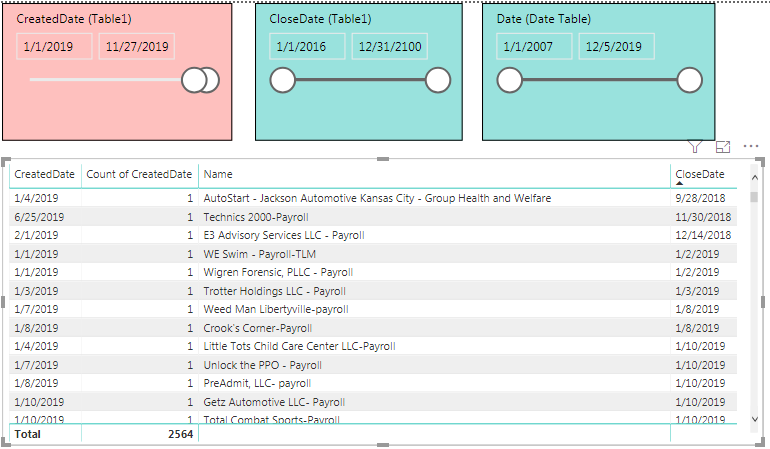Viewport: 770px width, 449px height.
Task: Click the Date Table slicer left slider handle
Action: click(509, 81)
